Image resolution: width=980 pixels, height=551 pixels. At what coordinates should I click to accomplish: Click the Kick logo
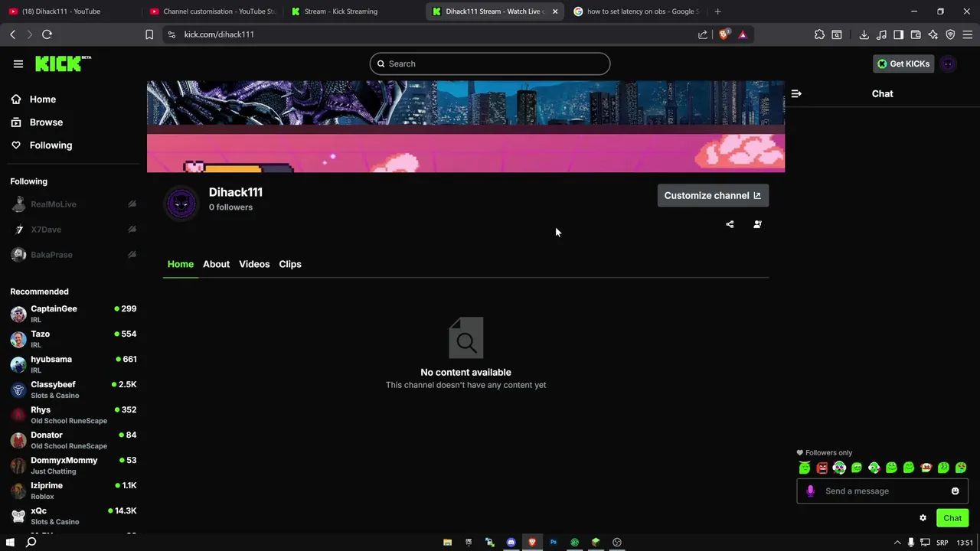pyautogui.click(x=63, y=64)
